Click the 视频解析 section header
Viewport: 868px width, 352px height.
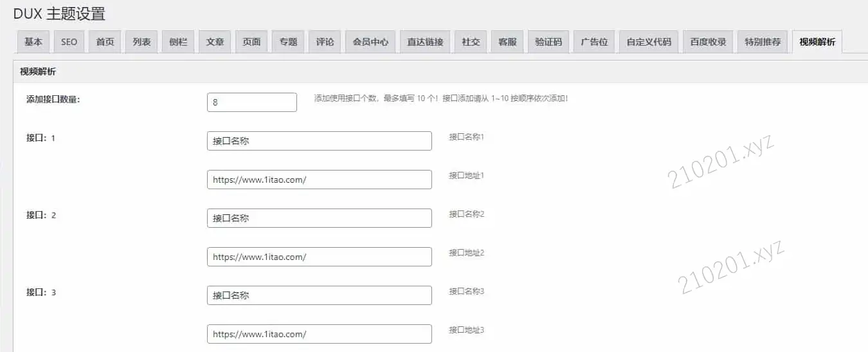pos(38,71)
